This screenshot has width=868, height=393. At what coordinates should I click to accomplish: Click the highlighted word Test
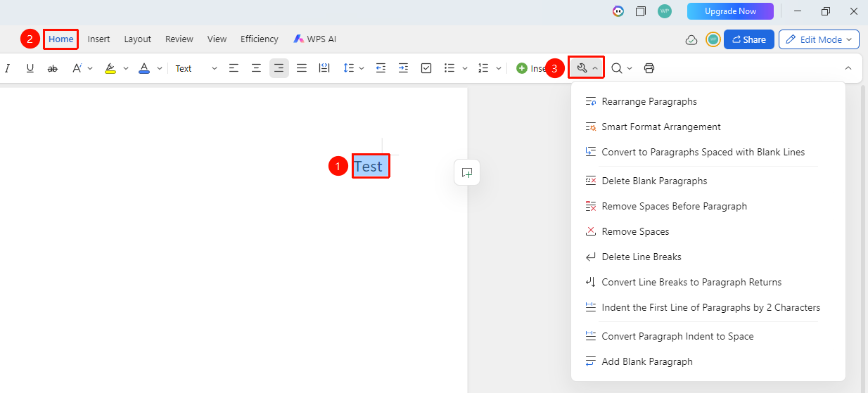[x=369, y=167]
